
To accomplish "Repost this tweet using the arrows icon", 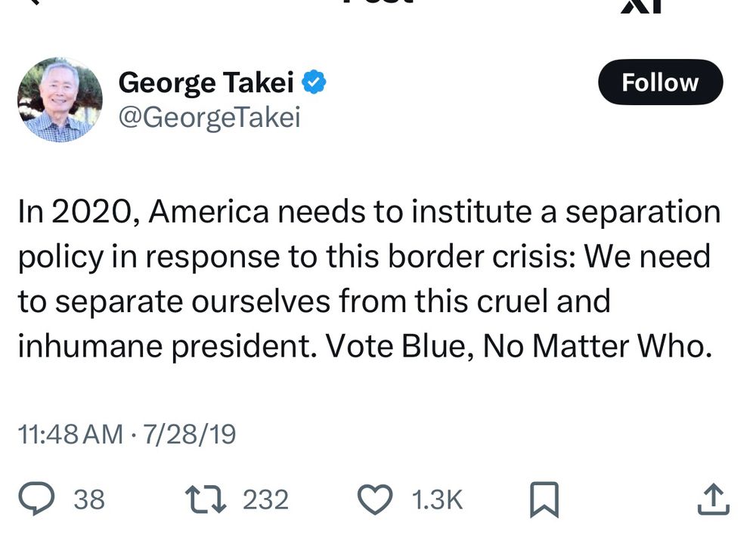I will tap(206, 499).
